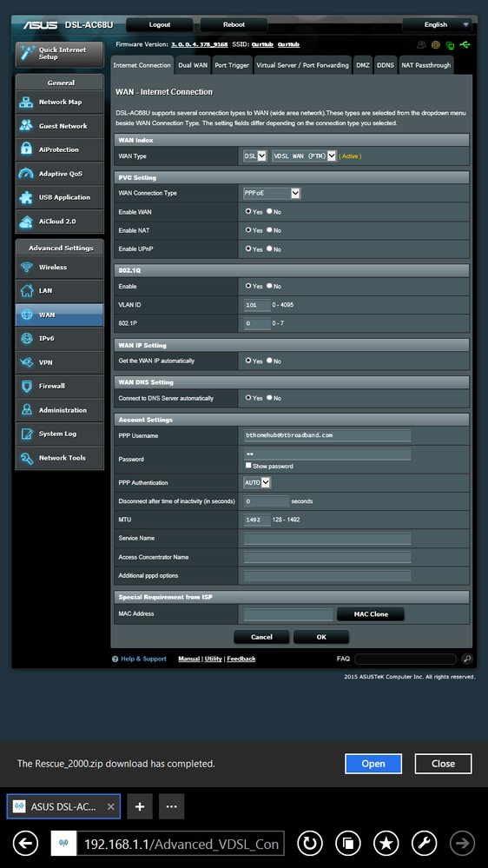Screen dimensions: 488x868
Task: Open Firewall shield icon
Action: coord(26,387)
